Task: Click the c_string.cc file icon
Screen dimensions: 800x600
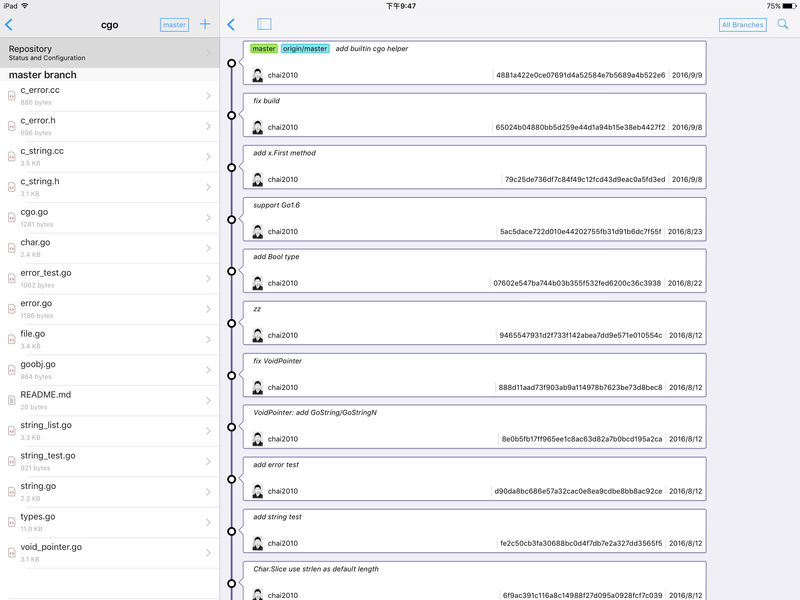Action: click(x=11, y=157)
